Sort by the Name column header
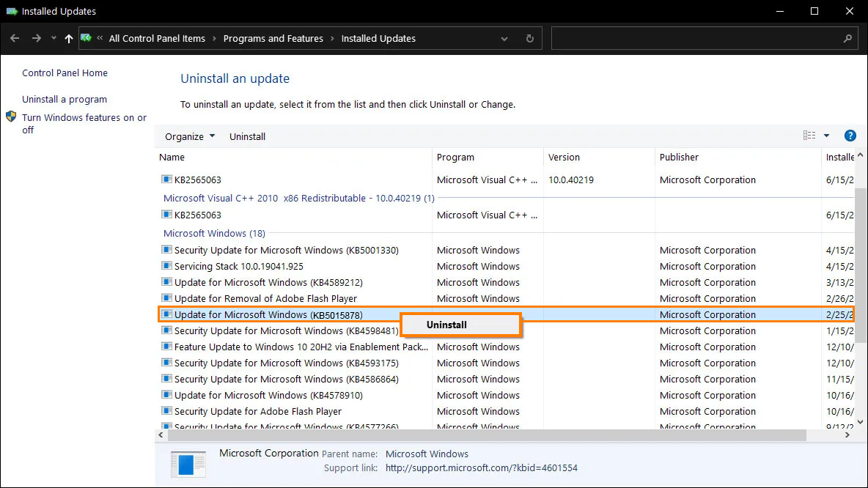 tap(293, 157)
